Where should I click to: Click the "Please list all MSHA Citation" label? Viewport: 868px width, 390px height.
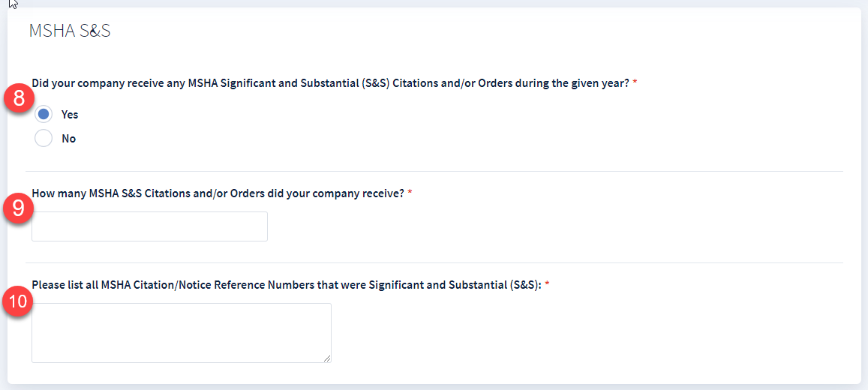(x=286, y=285)
